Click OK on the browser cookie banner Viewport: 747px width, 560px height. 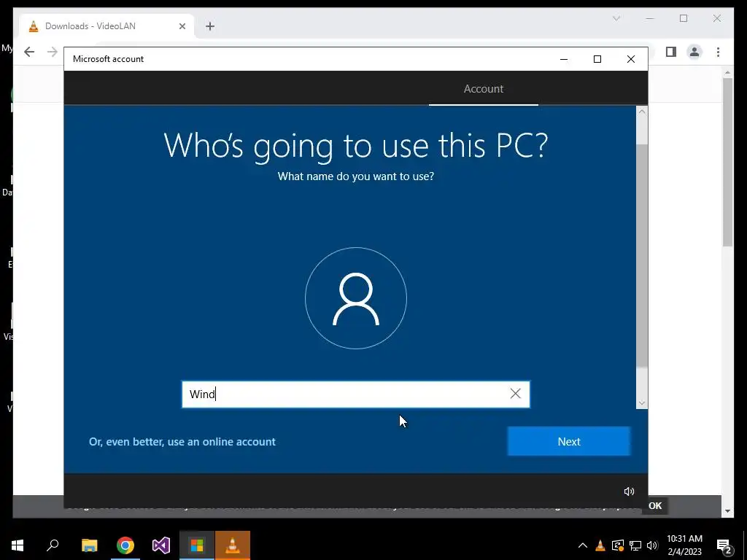tap(655, 506)
